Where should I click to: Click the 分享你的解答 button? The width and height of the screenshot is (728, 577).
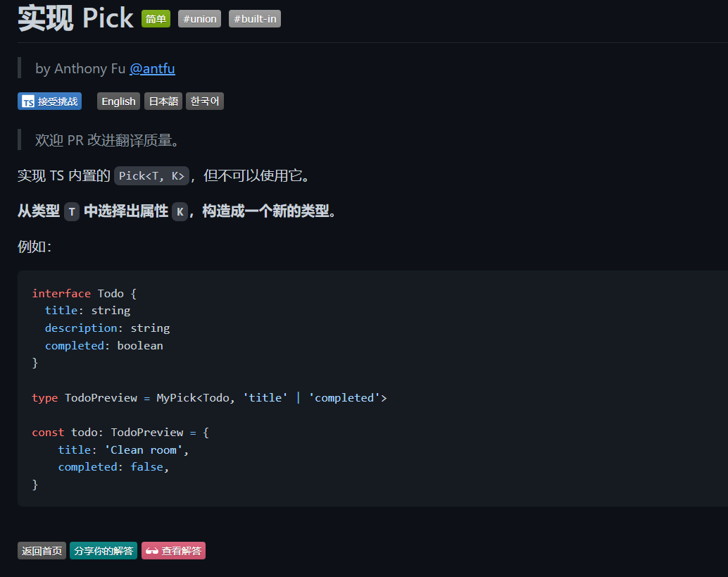[103, 551]
